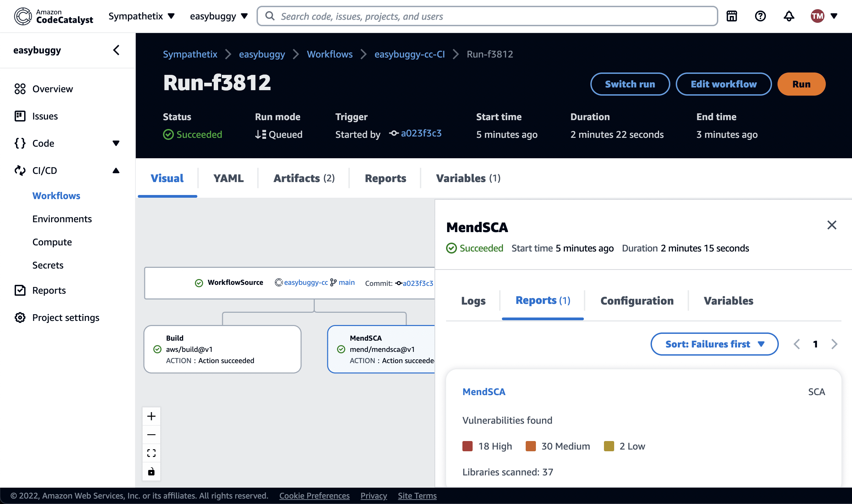852x504 pixels.
Task: Open the Logs tab in MendSCA panel
Action: point(473,300)
